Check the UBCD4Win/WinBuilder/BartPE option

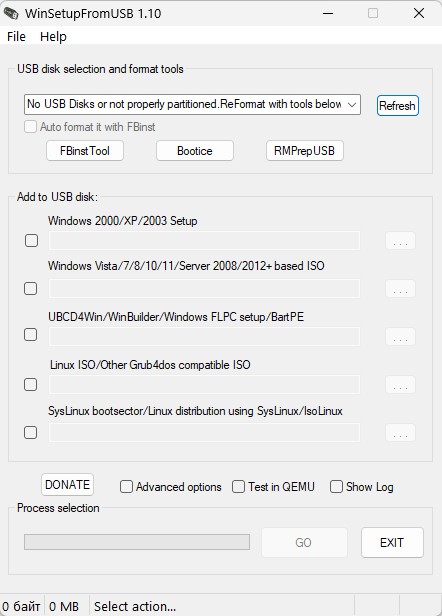pyautogui.click(x=31, y=335)
